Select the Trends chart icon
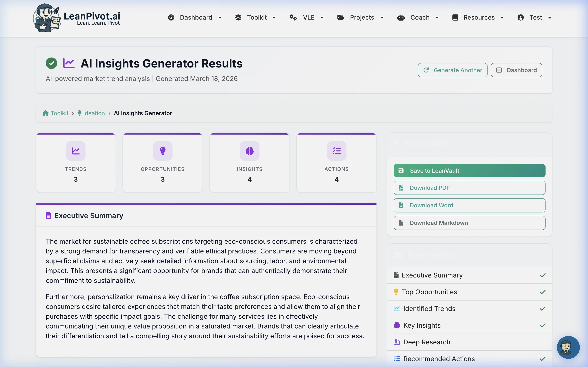 [x=75, y=151]
